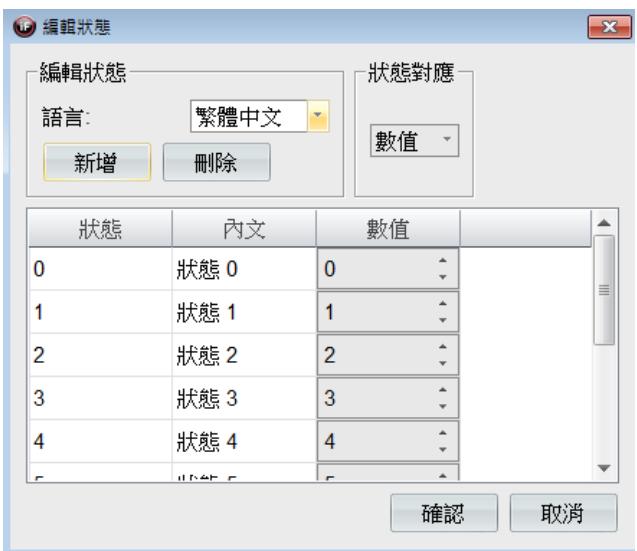This screenshot has height=551, width=637.
Task: Decrease value for state 1 row
Action: pos(443,320)
